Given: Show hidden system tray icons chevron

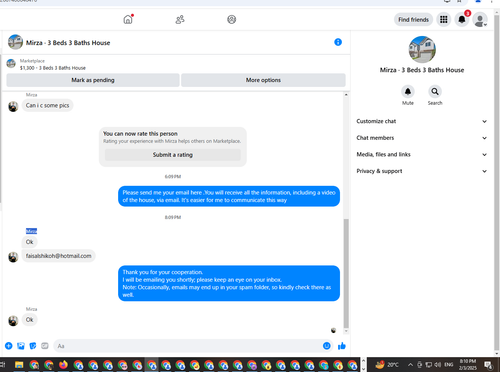Looking at the screenshot, I should (x=410, y=365).
